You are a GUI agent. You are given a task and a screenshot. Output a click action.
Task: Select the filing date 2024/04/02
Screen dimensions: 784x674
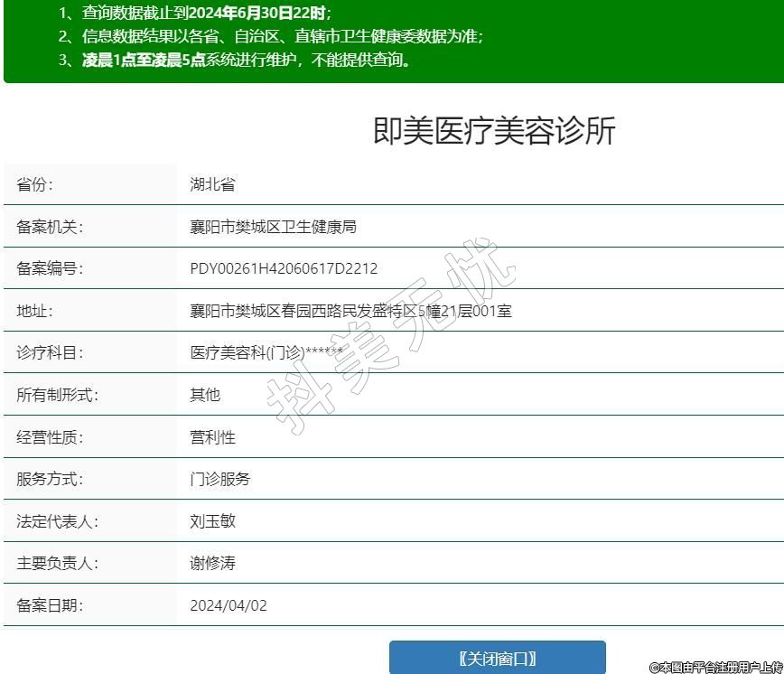coord(229,605)
